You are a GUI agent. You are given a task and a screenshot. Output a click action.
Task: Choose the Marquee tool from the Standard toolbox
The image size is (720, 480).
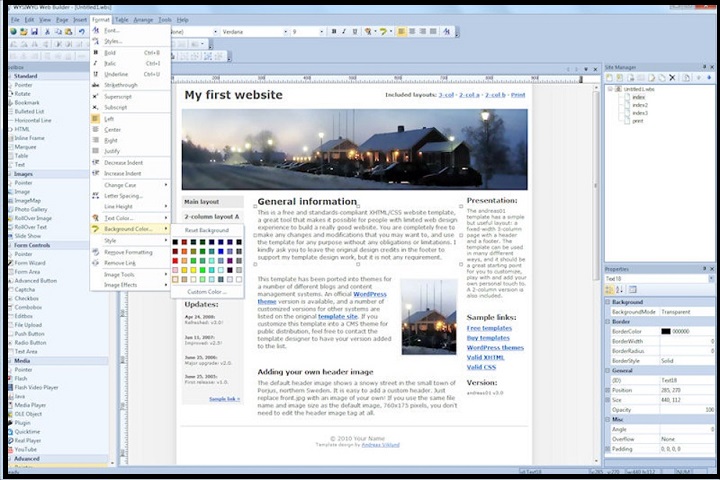pos(25,146)
